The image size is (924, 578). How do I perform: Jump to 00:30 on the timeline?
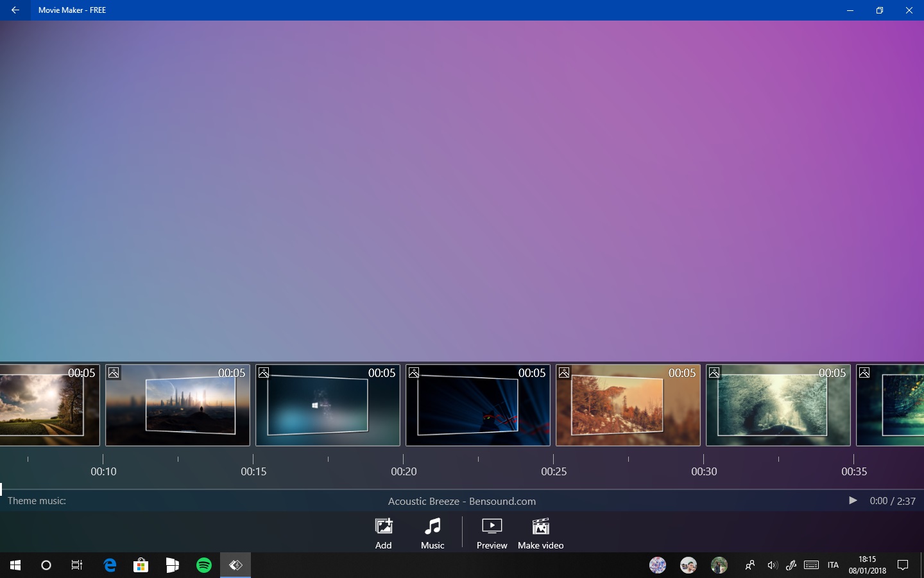point(704,471)
